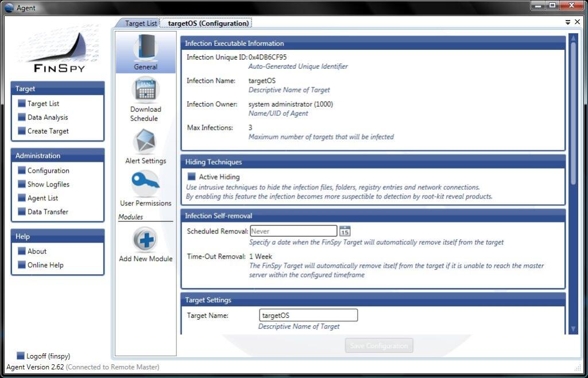Viewport: 588px width, 378px height.
Task: Click the 'Agent Version 2.62' status text
Action: [35, 367]
